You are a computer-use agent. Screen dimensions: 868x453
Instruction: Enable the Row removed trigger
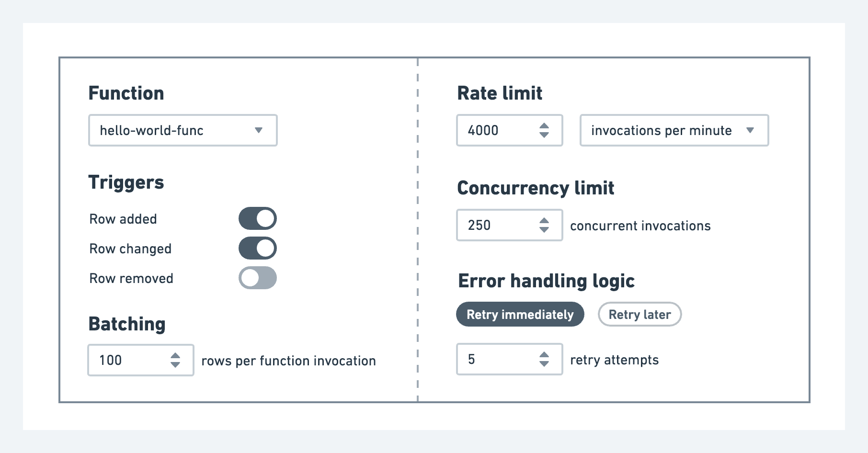(257, 278)
